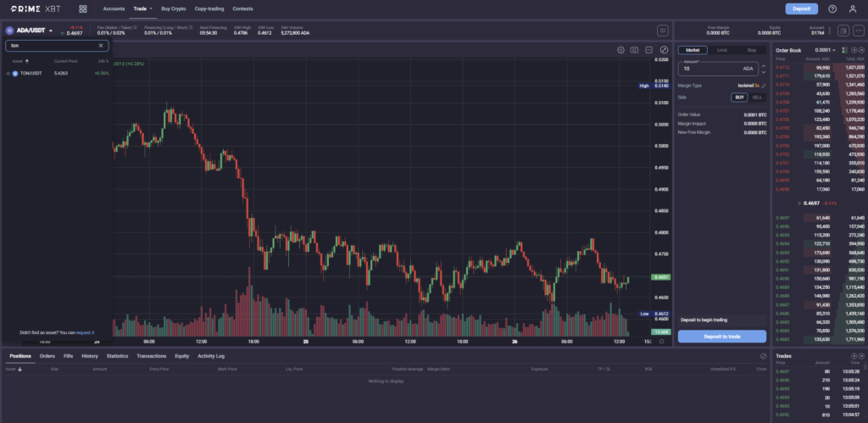Choose Market order type
The image size is (868, 423).
coord(693,50)
